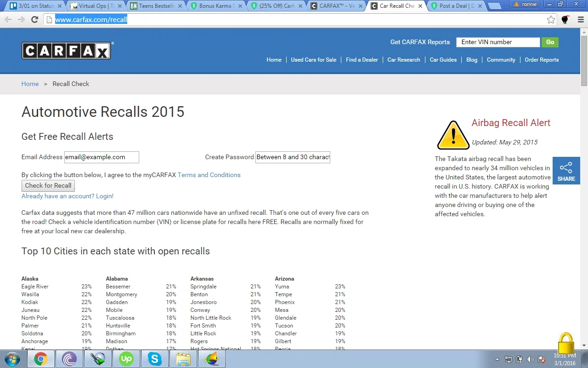The width and height of the screenshot is (588, 368).
Task: Click the 'Tuscaloosa' city entry
Action: (x=120, y=318)
